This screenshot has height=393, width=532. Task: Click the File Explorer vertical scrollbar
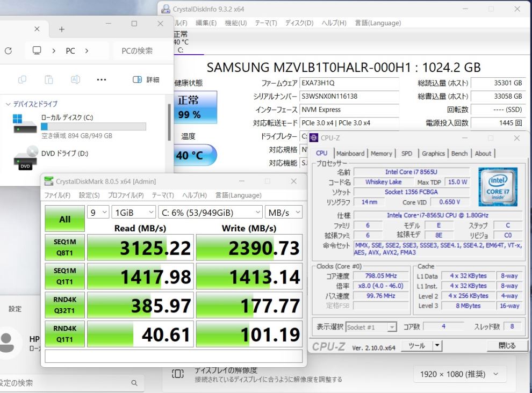pyautogui.click(x=169, y=122)
